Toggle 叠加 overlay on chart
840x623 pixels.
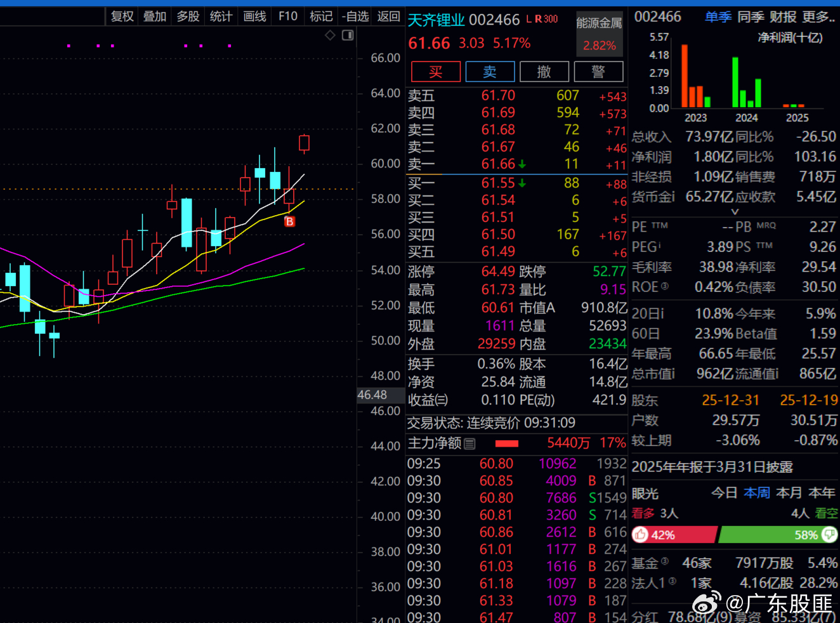pos(155,16)
